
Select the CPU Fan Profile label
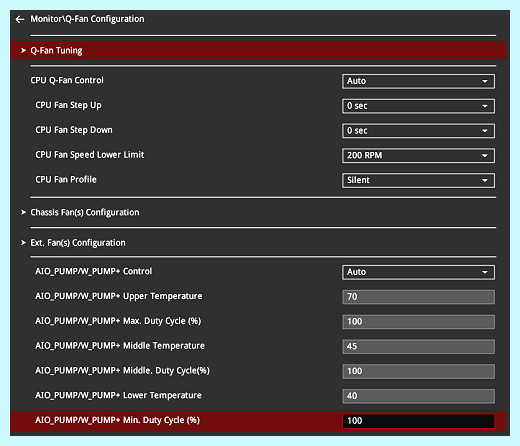pos(66,180)
